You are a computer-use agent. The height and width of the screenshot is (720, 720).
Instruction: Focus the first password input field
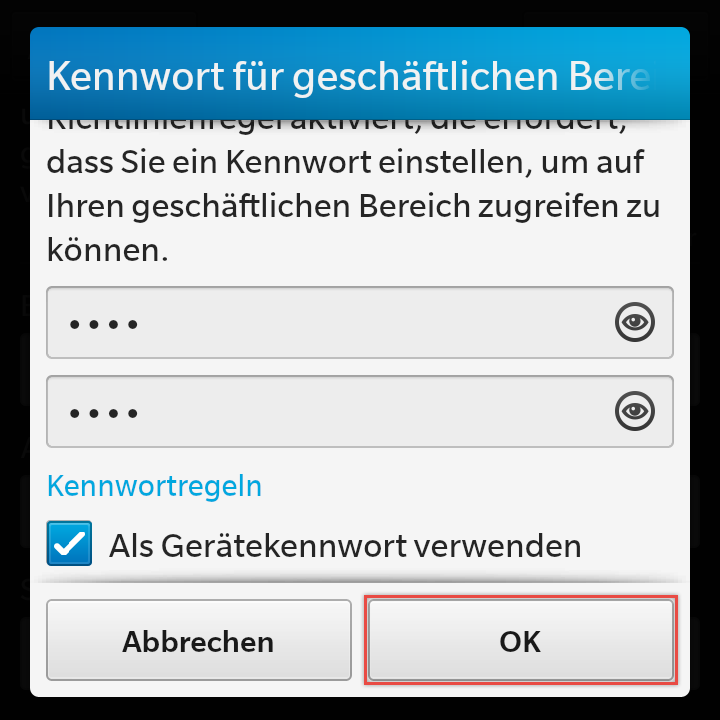click(360, 322)
